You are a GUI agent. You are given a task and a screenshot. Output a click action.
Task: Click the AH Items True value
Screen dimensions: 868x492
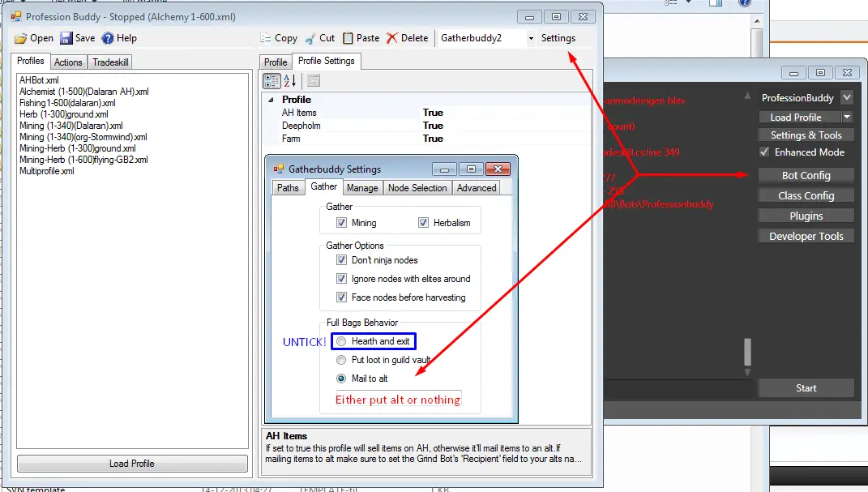pos(433,113)
